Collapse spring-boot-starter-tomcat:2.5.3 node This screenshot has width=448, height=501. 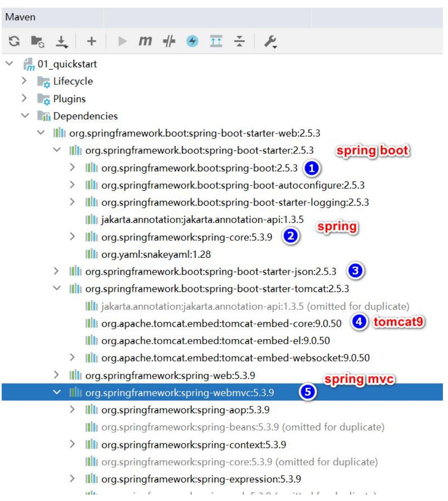tap(57, 288)
